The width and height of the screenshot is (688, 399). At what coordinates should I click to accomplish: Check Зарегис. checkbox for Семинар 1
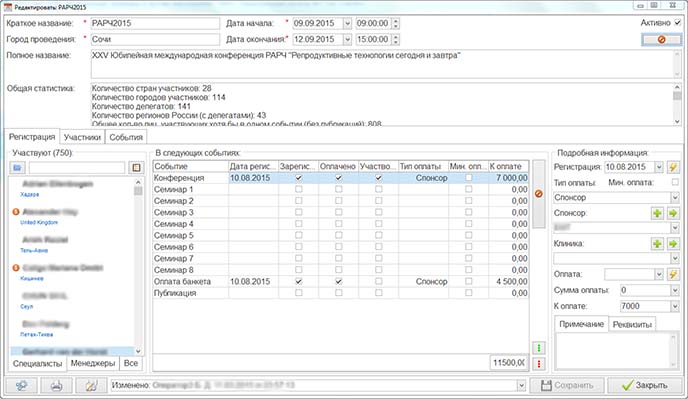click(x=298, y=189)
